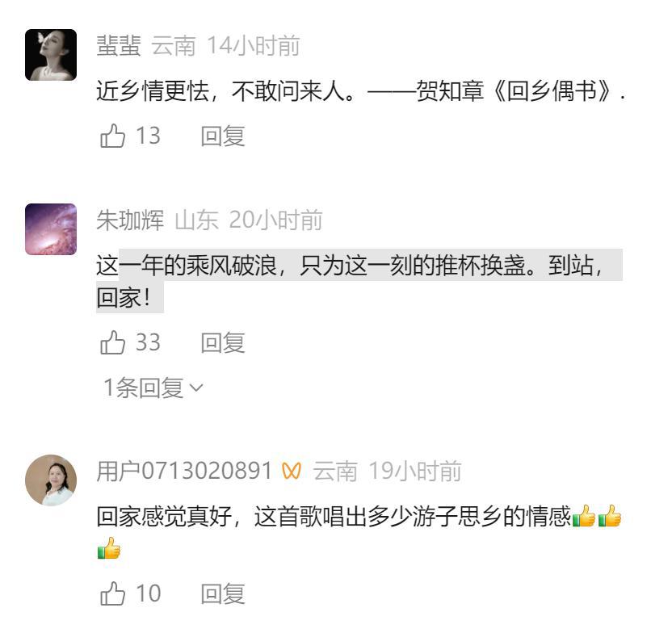Viewport: 672px width, 633px height.
Task: Expand the 1条回复 thread
Action: point(153,388)
